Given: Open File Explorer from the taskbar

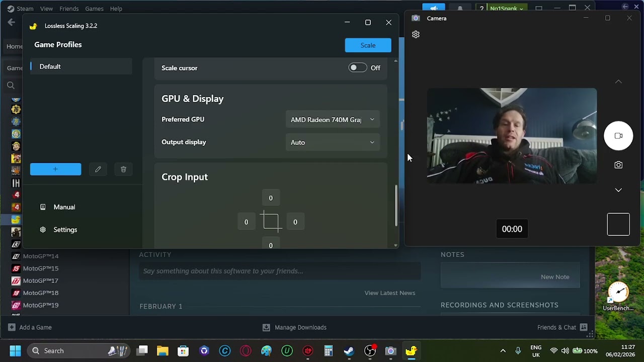Looking at the screenshot, I should (163, 351).
